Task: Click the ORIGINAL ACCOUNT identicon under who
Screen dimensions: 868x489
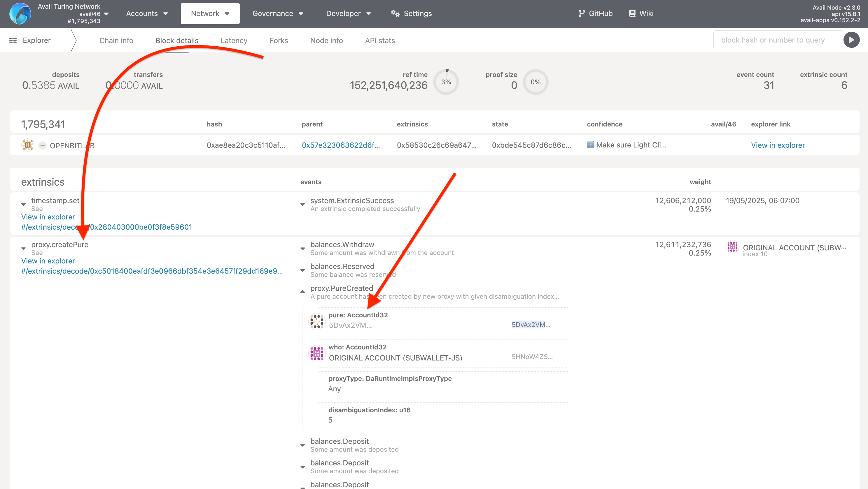Action: [x=317, y=353]
